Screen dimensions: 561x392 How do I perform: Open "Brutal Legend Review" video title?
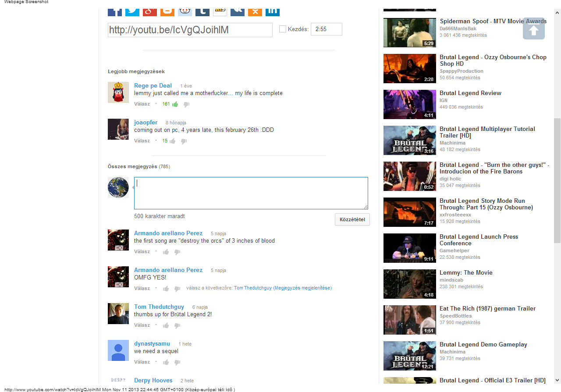(470, 93)
